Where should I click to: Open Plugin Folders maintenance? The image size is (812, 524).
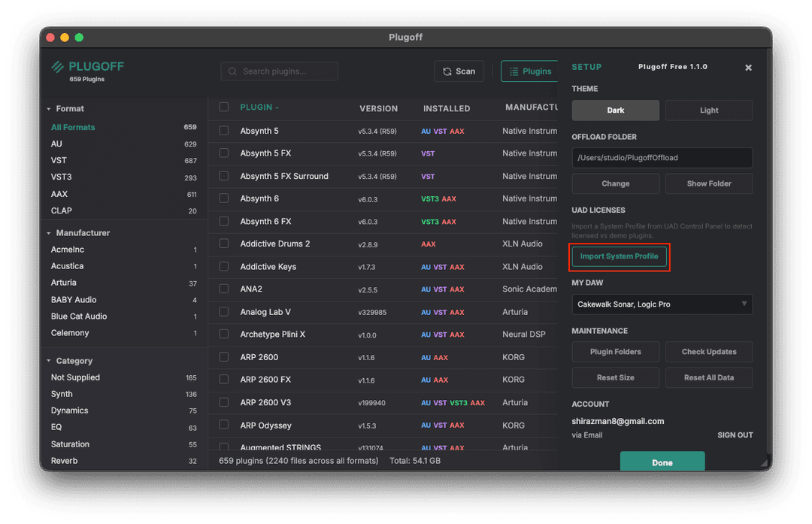pyautogui.click(x=615, y=352)
